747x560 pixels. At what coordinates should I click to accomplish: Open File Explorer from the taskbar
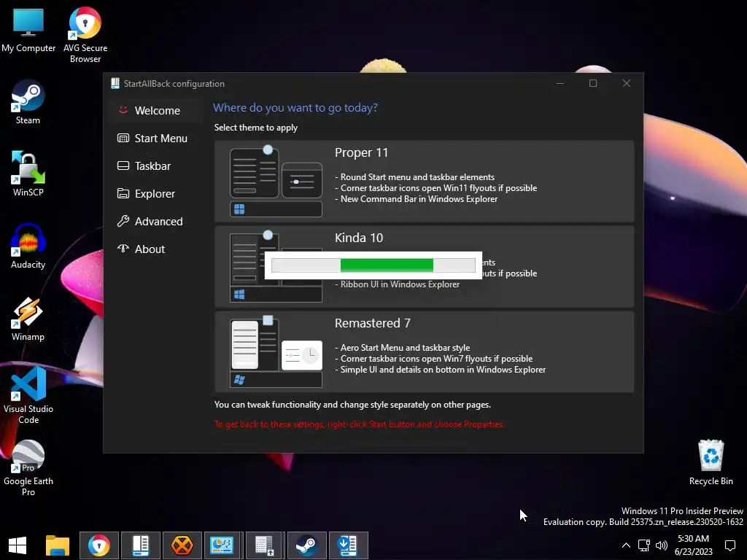coord(58,545)
